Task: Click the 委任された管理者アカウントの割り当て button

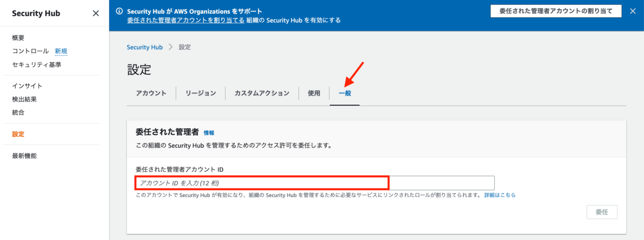Action: (x=556, y=11)
